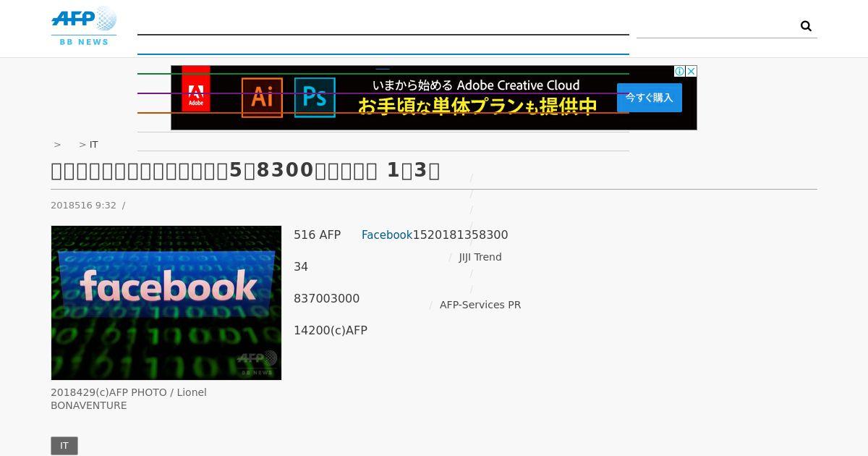Screen dimensions: 868x456
Task: Open the AFP BB News logo homepage
Action: coord(84,26)
